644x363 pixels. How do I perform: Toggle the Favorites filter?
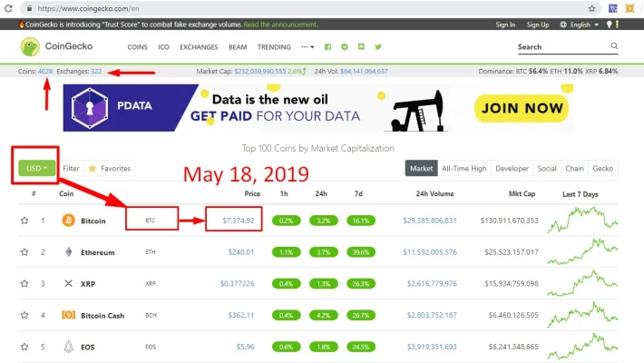pos(110,168)
